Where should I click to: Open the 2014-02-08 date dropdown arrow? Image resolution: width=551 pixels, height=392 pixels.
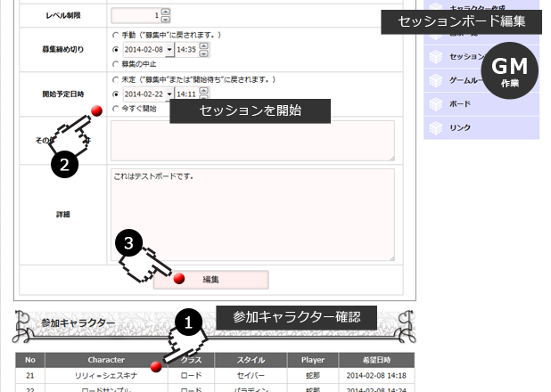(x=169, y=50)
